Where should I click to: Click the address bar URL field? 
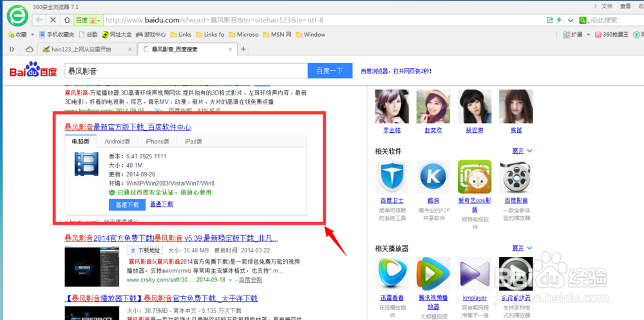(320, 20)
